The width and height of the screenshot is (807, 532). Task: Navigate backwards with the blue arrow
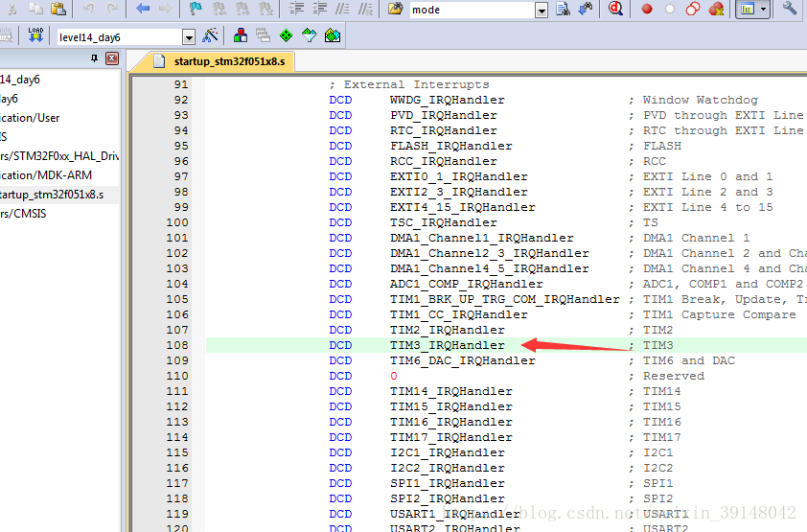tap(143, 9)
